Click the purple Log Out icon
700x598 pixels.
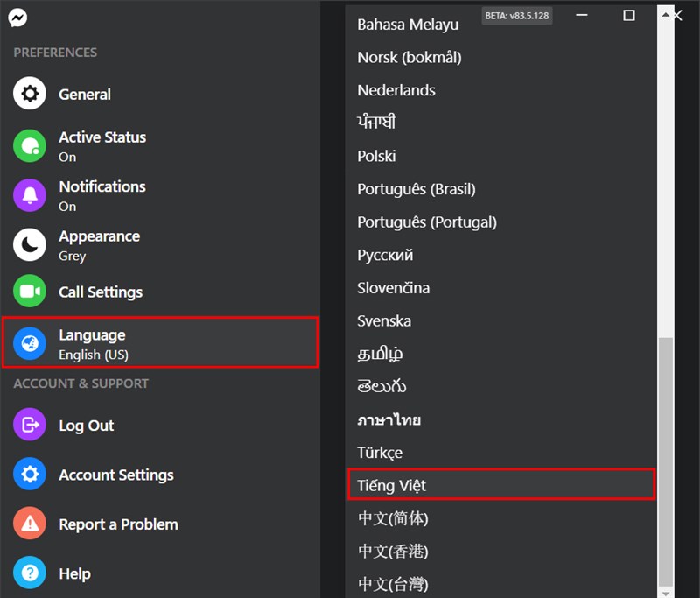pyautogui.click(x=30, y=426)
